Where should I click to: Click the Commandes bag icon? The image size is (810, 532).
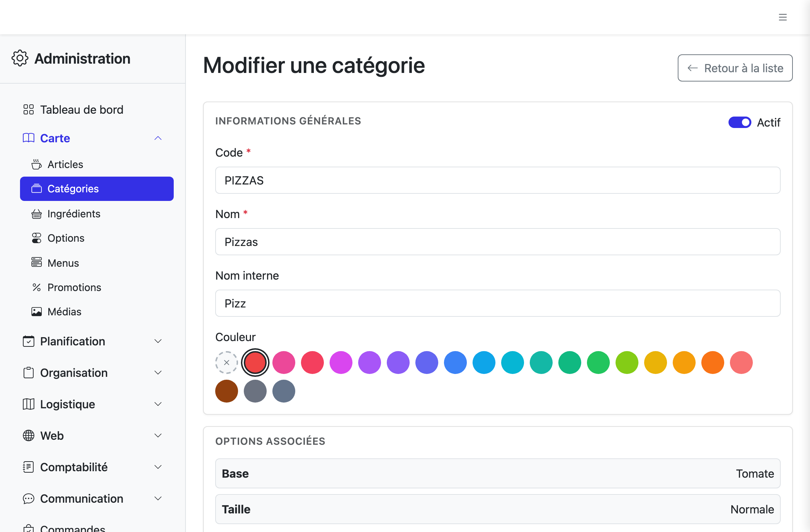pyautogui.click(x=29, y=528)
